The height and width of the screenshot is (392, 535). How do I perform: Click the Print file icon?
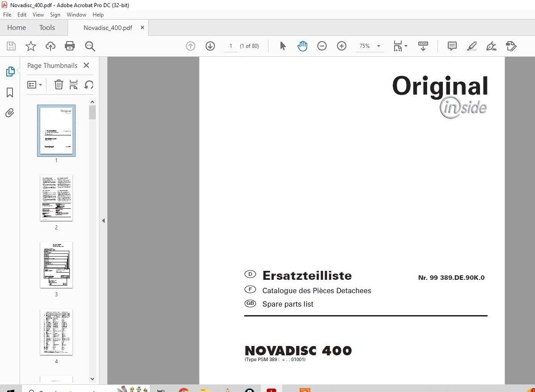coord(70,46)
